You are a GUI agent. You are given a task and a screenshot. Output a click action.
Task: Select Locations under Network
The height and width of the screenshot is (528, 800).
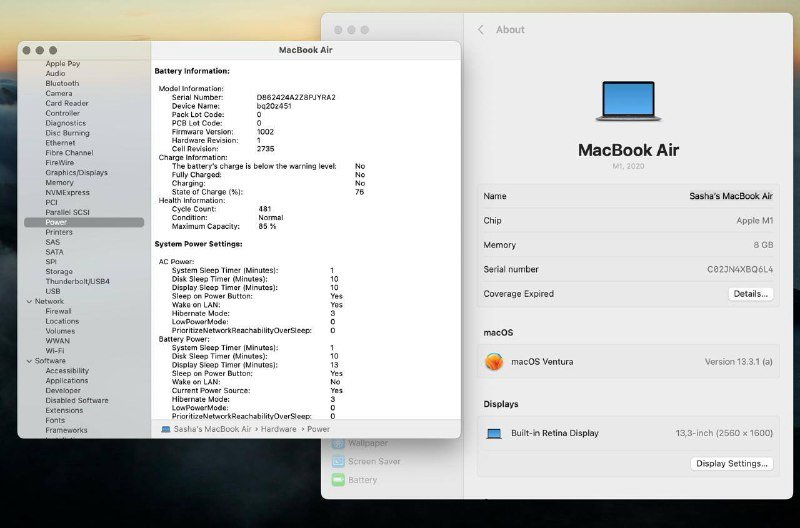pos(62,321)
